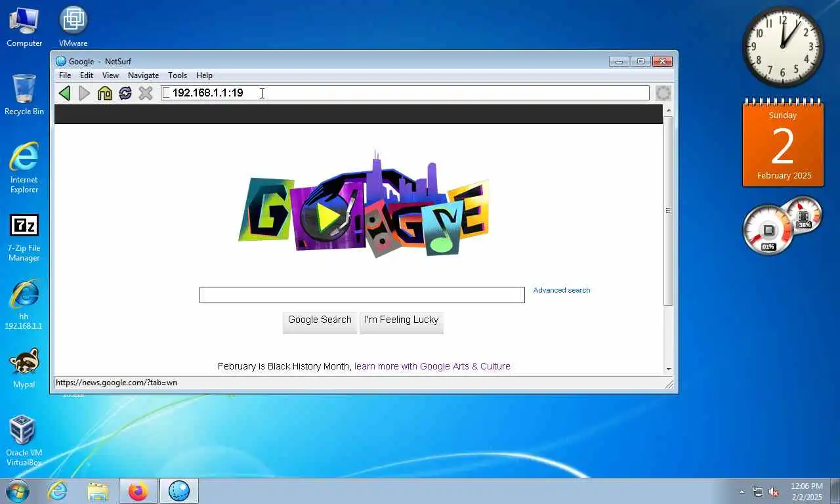Open File Explorer from the taskbar
The image size is (840, 504).
pyautogui.click(x=98, y=491)
